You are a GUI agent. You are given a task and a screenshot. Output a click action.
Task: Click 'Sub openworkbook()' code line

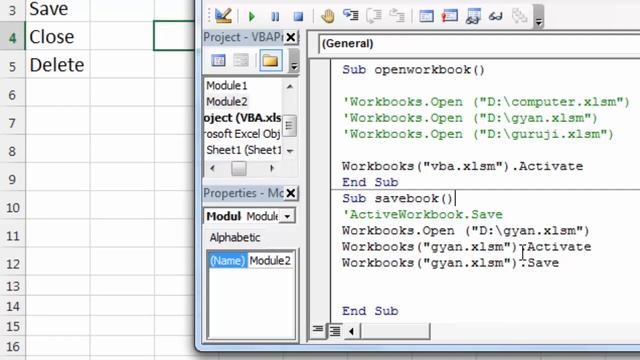pyautogui.click(x=413, y=70)
